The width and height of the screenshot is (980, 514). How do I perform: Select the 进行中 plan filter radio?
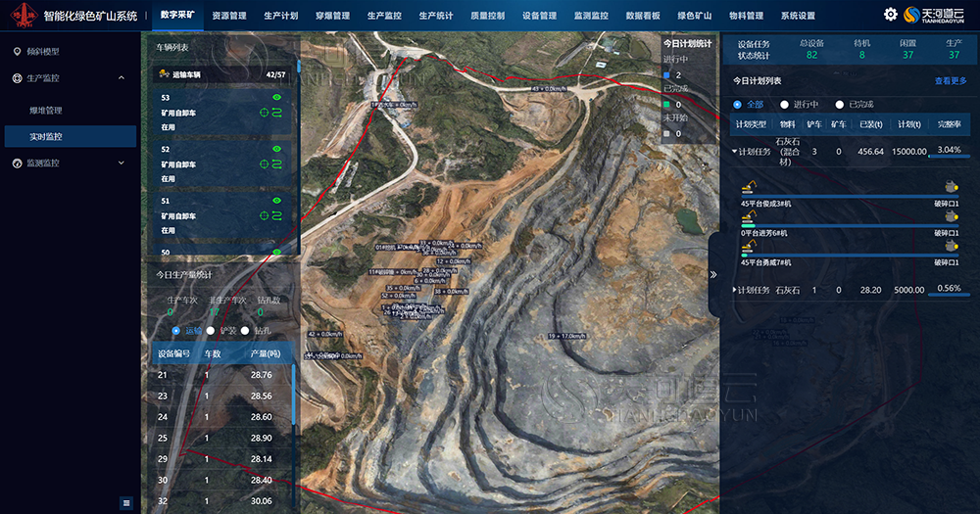coord(784,105)
